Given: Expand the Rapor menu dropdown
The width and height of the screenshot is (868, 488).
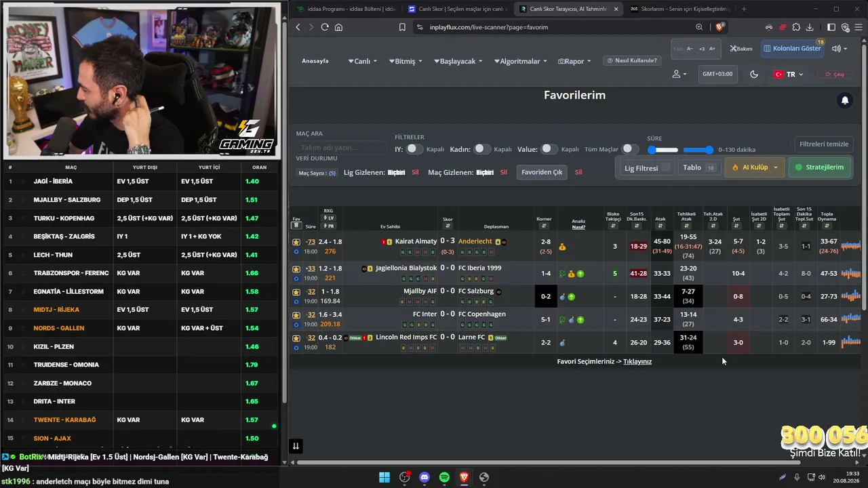Looking at the screenshot, I should [x=574, y=61].
